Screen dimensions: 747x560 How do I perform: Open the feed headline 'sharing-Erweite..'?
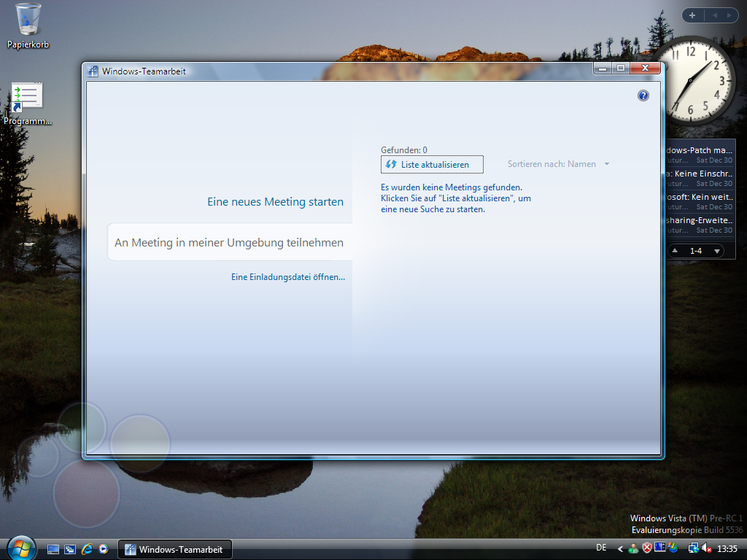click(700, 220)
